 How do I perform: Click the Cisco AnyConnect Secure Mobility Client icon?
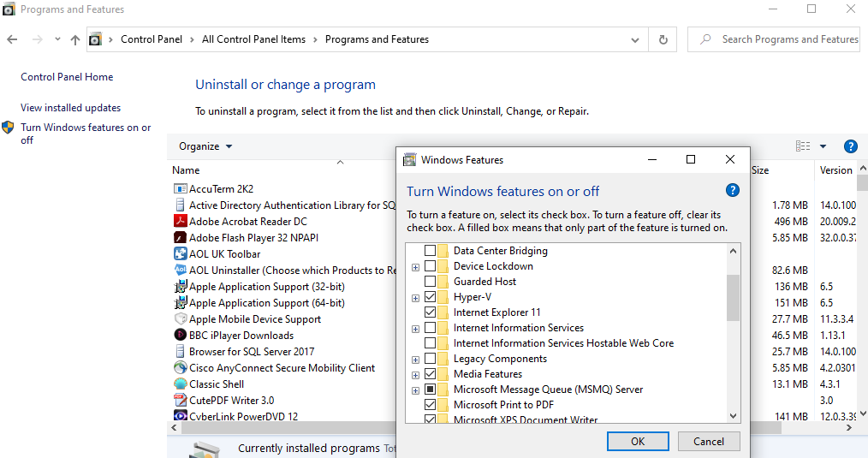[x=180, y=368]
